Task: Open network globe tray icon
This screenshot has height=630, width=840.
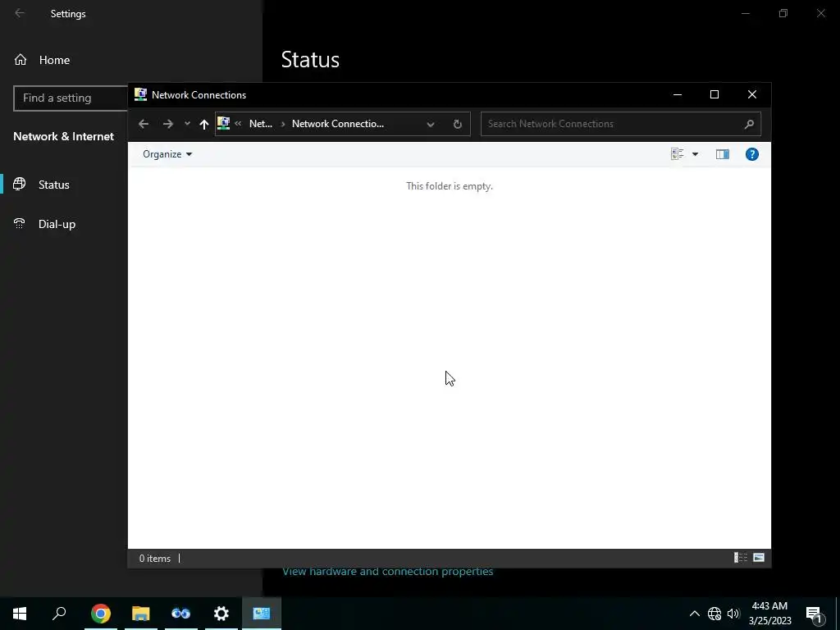Action: point(714,614)
